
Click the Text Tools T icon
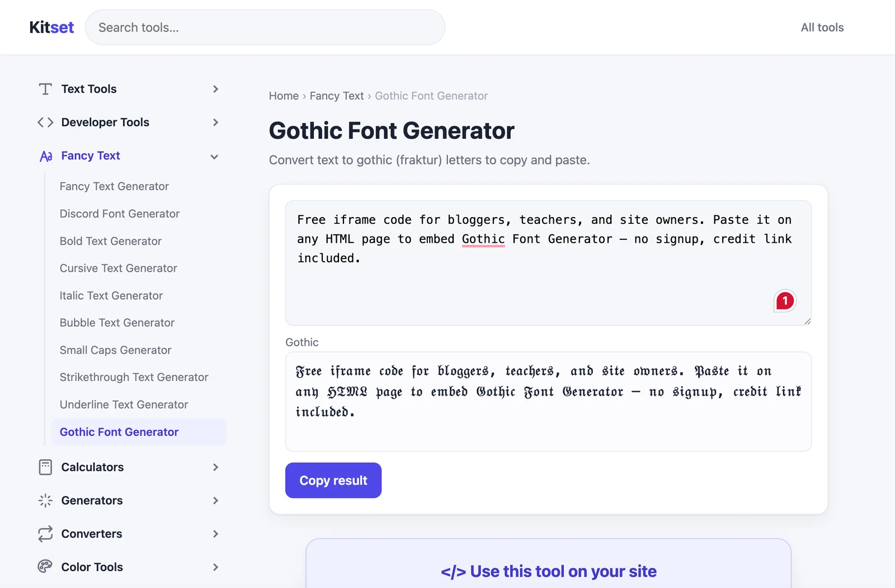point(45,89)
